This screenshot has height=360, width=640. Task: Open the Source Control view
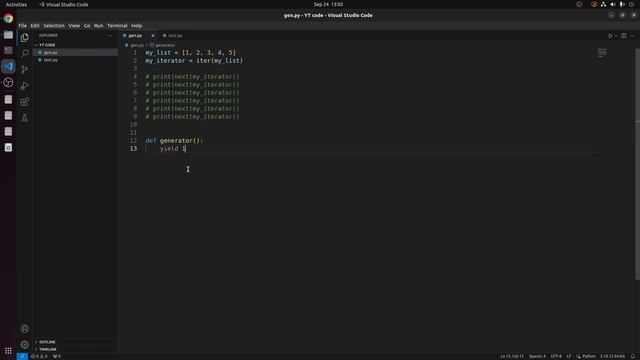tap(24, 69)
